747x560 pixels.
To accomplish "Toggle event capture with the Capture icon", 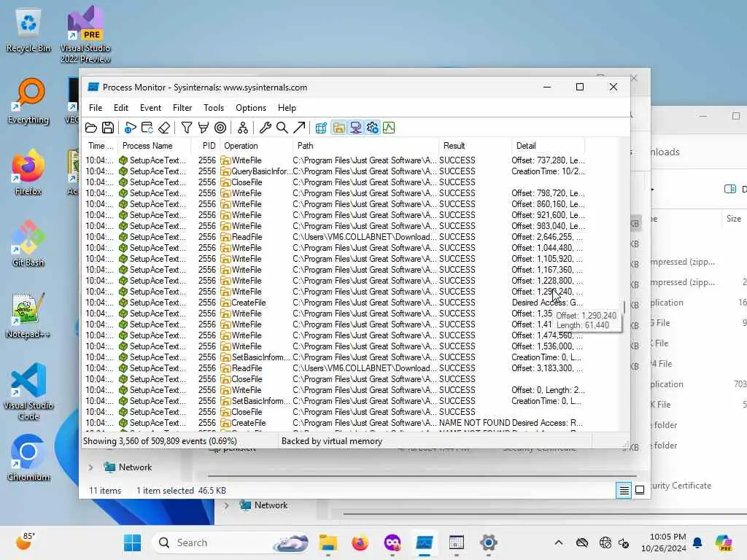I will pos(130,128).
